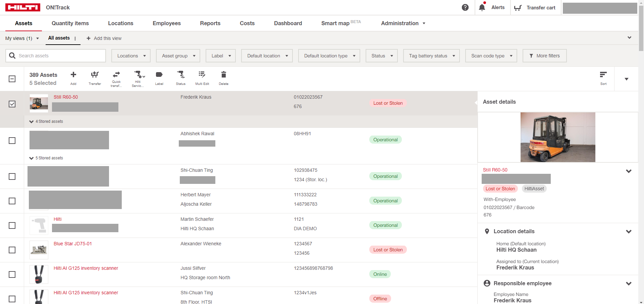Open the Alerts bell icon
This screenshot has height=304, width=644.
tap(482, 7)
